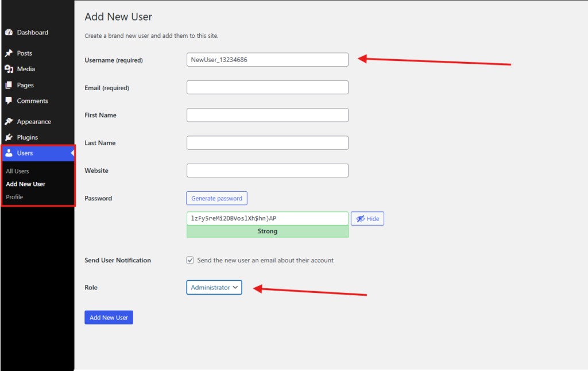
Task: Focus the Username text field
Action: click(x=267, y=60)
